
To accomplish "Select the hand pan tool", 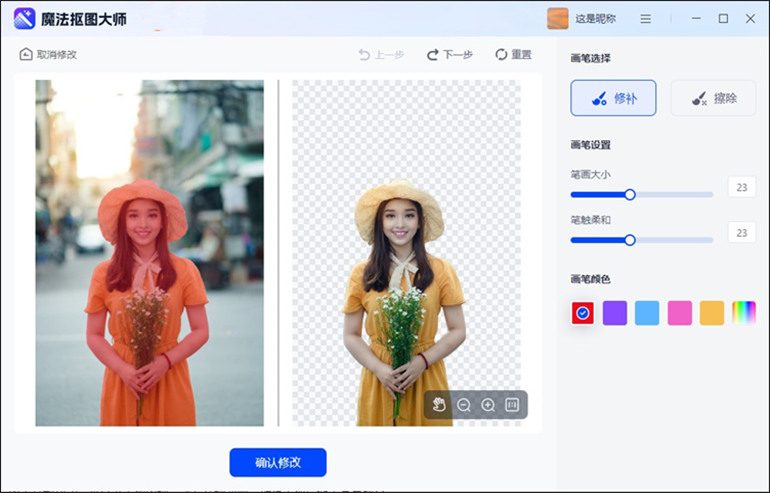I will tap(439, 405).
